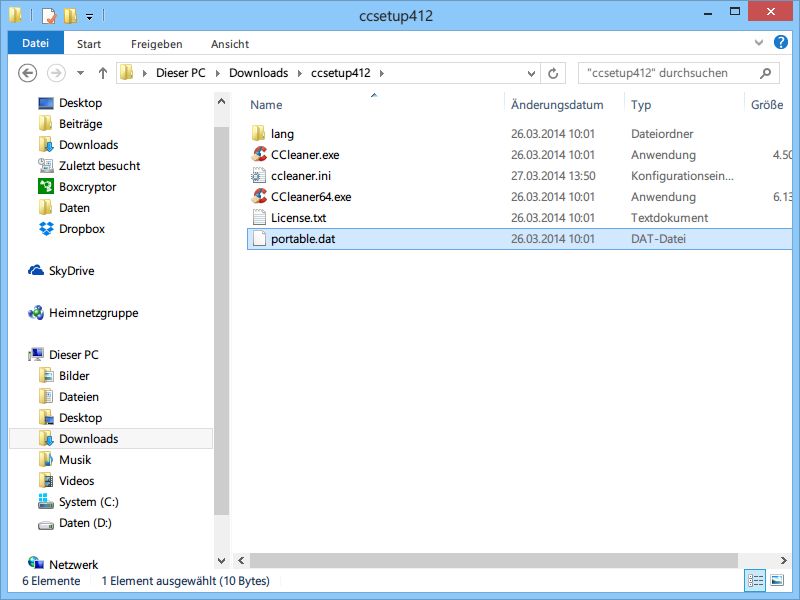Click the navigation pane scroll up arrow

click(x=221, y=102)
